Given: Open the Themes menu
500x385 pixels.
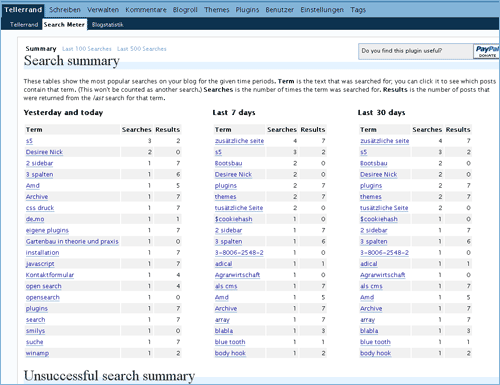Looking at the screenshot, I should (x=217, y=10).
